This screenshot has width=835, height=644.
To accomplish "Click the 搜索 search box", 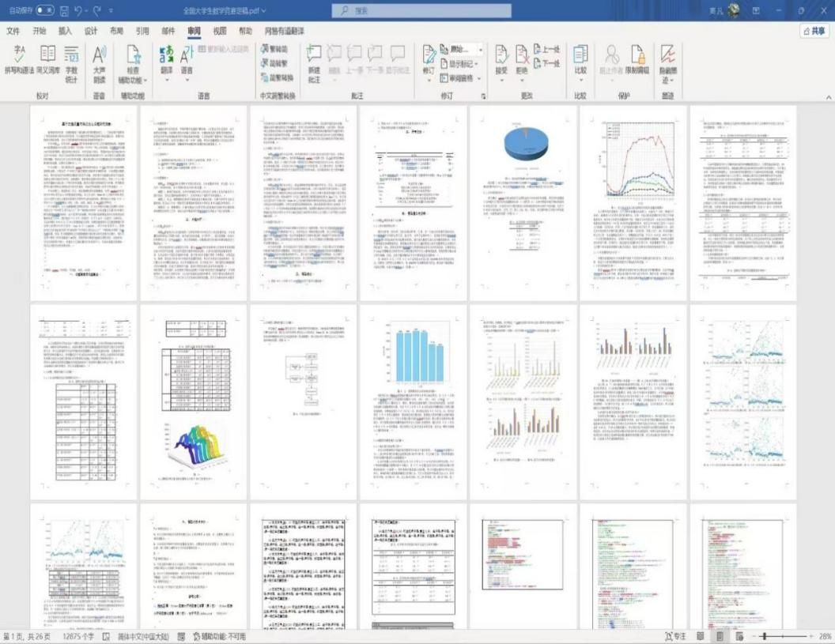I will click(421, 10).
